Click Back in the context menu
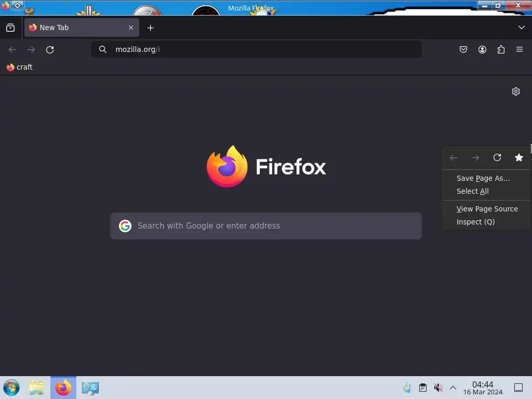Screen dimensions: 532x399 454,158
